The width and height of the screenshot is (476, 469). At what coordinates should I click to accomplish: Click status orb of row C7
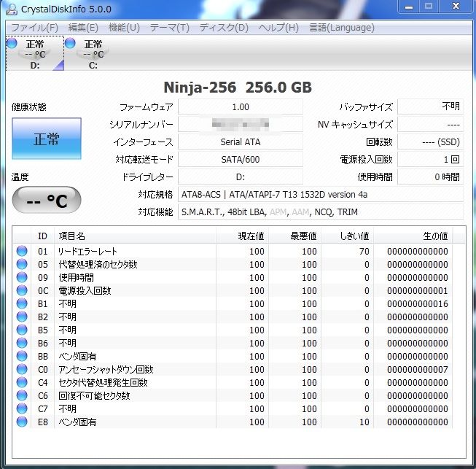coord(22,408)
